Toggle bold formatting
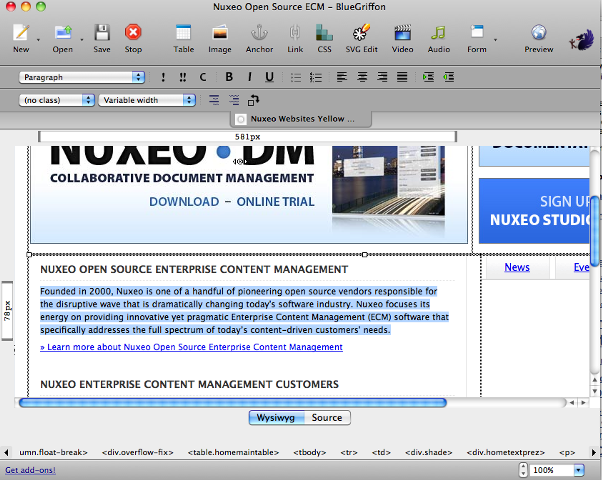This screenshot has width=602, height=480. click(x=229, y=77)
